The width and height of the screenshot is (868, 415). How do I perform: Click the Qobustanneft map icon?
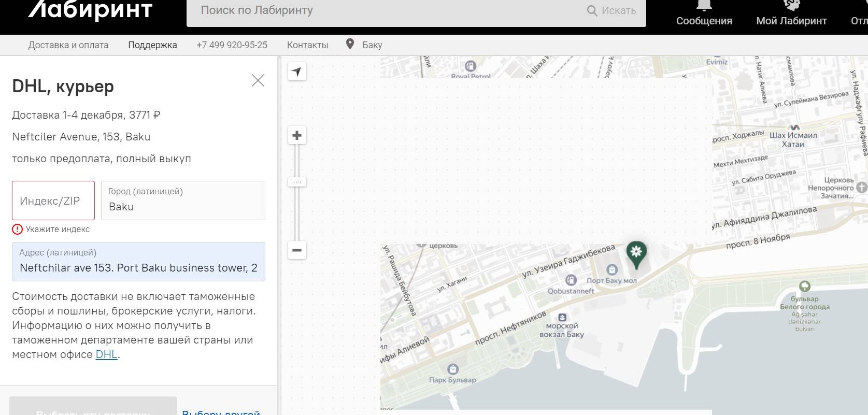571,280
